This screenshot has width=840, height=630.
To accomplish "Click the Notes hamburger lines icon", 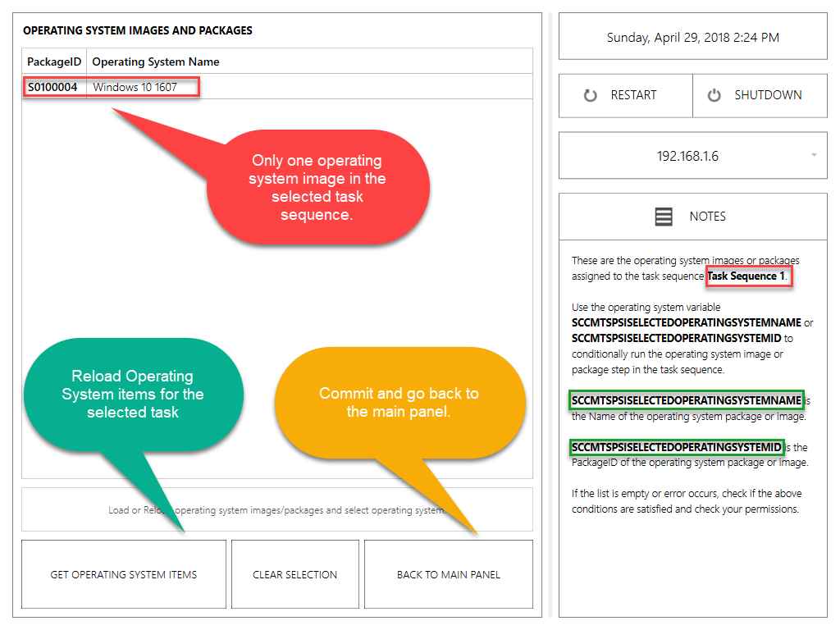I will tap(664, 217).
